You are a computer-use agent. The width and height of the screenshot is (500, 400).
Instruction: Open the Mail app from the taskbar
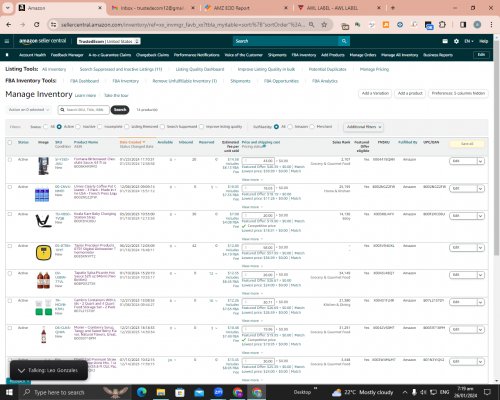pos(199,392)
